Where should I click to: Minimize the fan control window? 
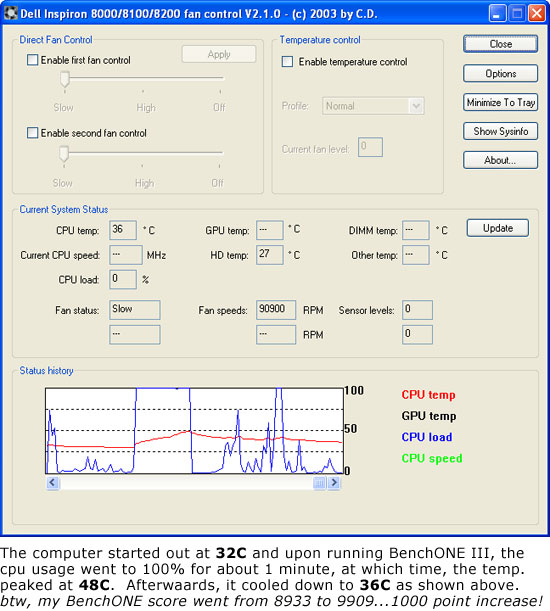[x=497, y=14]
